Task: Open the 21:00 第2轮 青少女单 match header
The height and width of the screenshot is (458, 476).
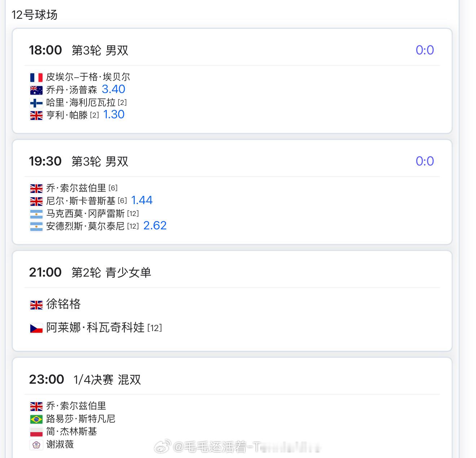Action: click(x=90, y=272)
